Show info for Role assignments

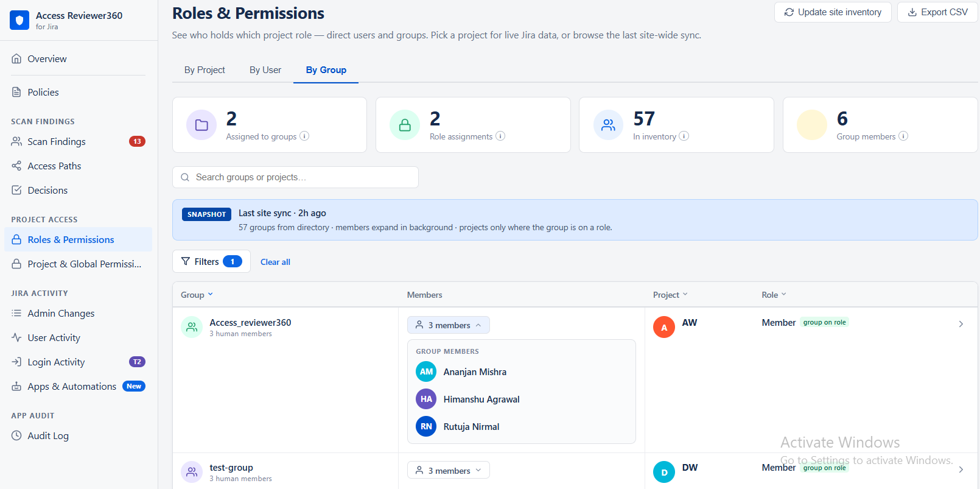[500, 136]
